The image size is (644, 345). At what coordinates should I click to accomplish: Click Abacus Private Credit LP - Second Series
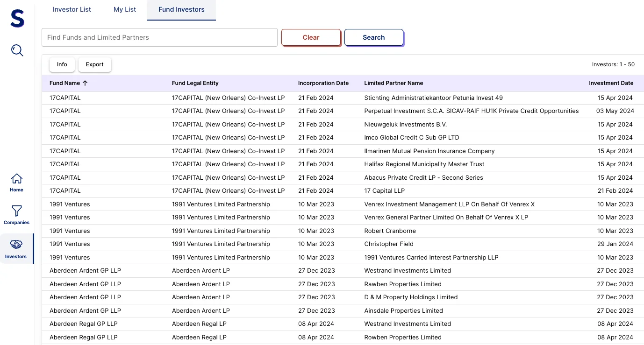coord(424,178)
